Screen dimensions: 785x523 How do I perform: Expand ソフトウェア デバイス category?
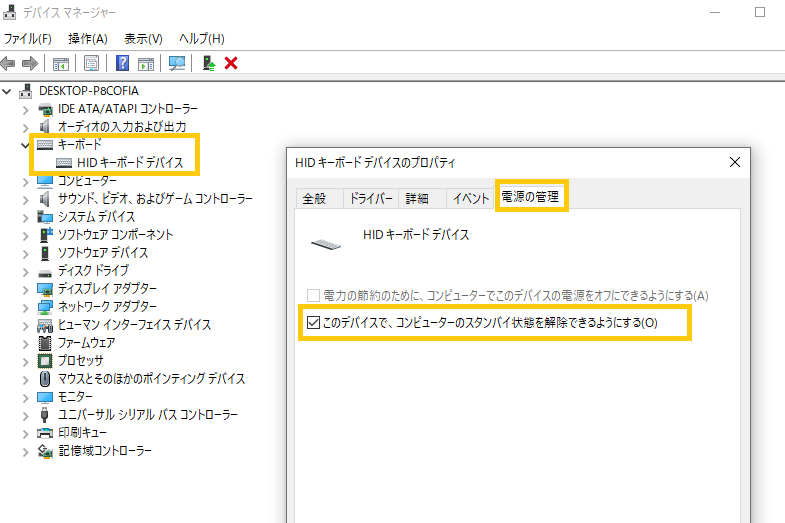[x=26, y=254]
